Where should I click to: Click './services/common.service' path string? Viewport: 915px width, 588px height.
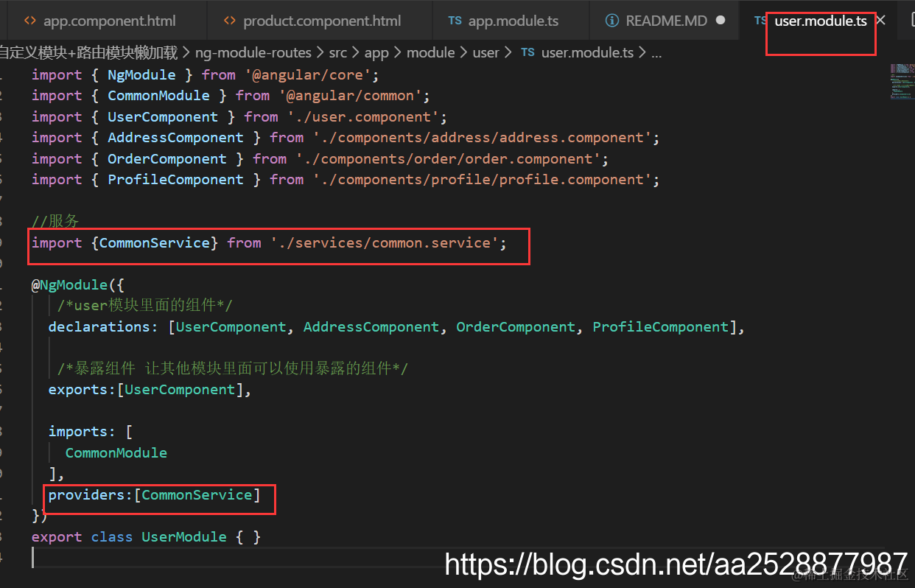(x=384, y=242)
